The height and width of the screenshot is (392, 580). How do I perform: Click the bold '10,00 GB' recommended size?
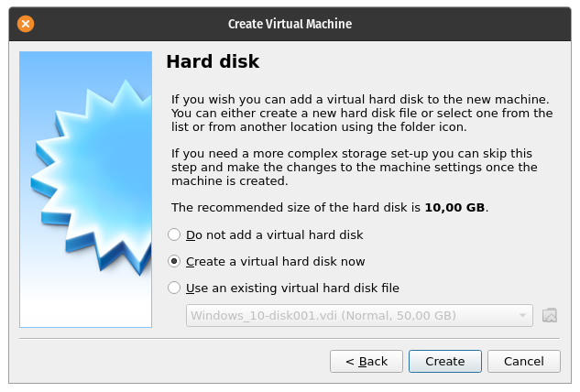[454, 208]
